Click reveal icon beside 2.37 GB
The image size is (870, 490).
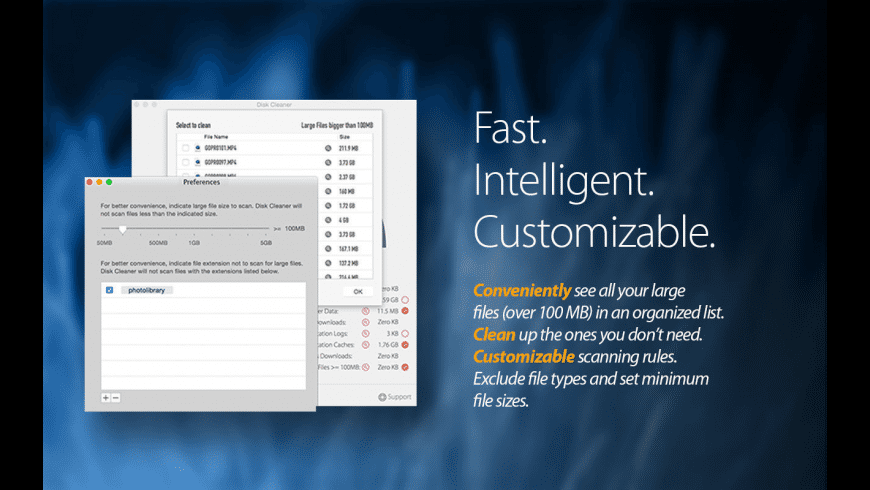(x=328, y=177)
